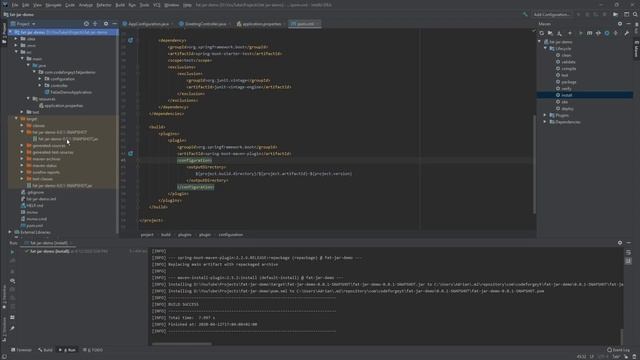Open the Refactor menu
The image size is (640, 360).
[x=104, y=5]
